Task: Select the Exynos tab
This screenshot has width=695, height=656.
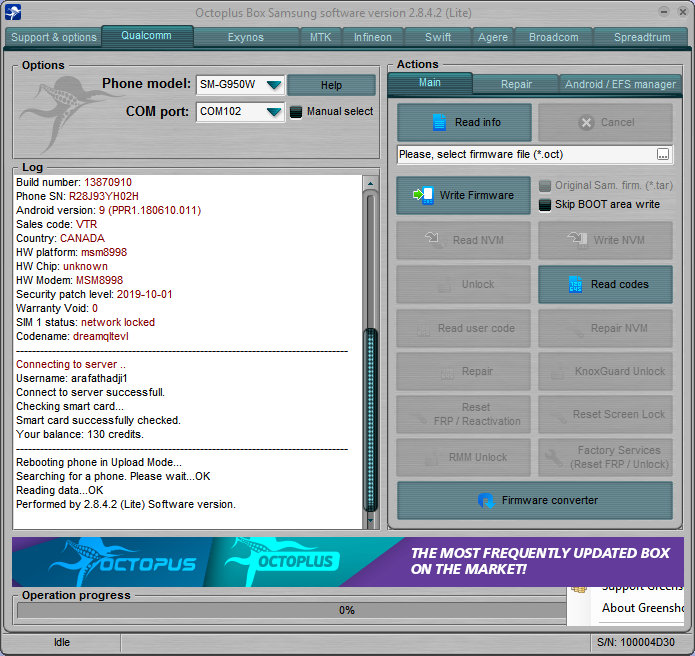Action: [246, 37]
